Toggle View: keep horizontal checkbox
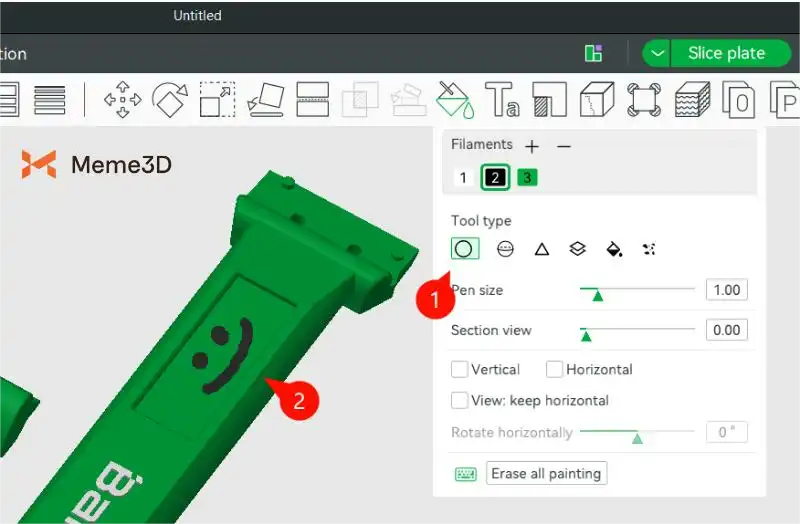 [x=460, y=400]
